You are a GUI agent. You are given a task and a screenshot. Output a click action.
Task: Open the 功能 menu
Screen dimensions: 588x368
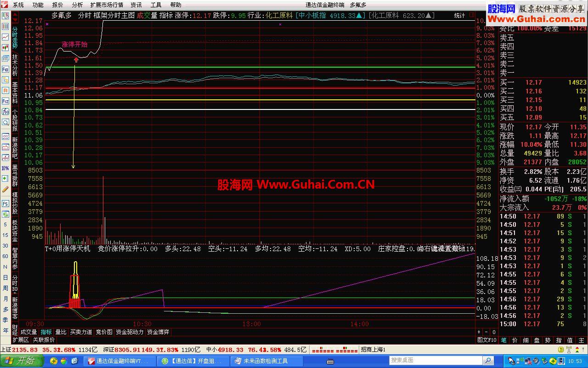pos(38,5)
